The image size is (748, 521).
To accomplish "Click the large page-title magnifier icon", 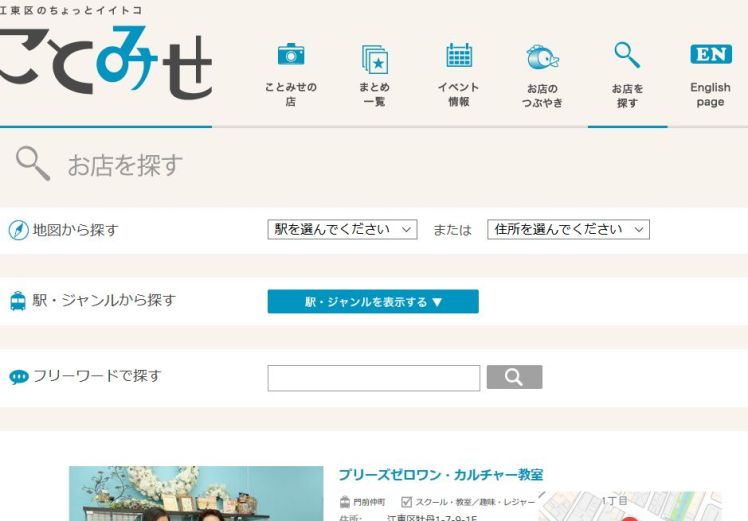I will 33,164.
